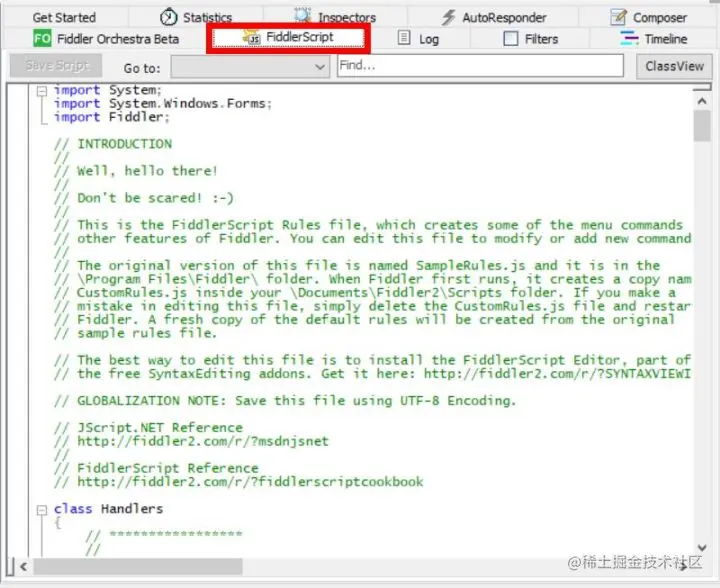The width and height of the screenshot is (720, 588).
Task: Click the 'class Handlers' declaration text
Action: [108, 509]
